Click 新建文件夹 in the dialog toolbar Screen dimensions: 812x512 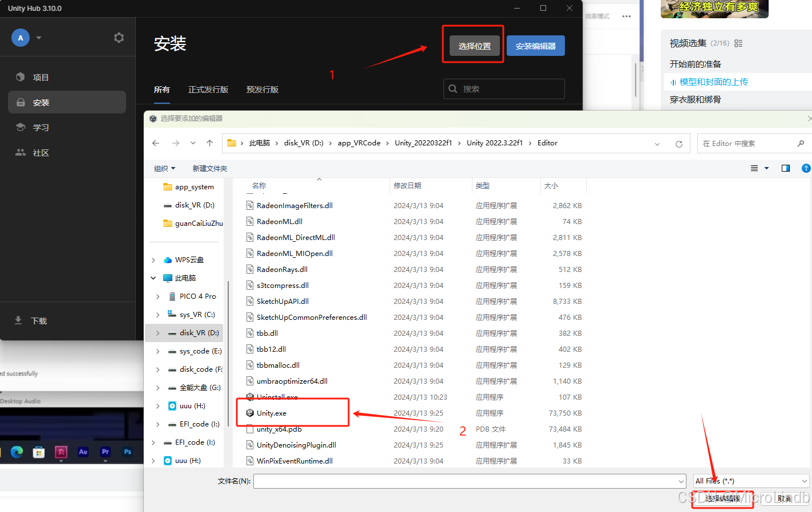point(210,168)
